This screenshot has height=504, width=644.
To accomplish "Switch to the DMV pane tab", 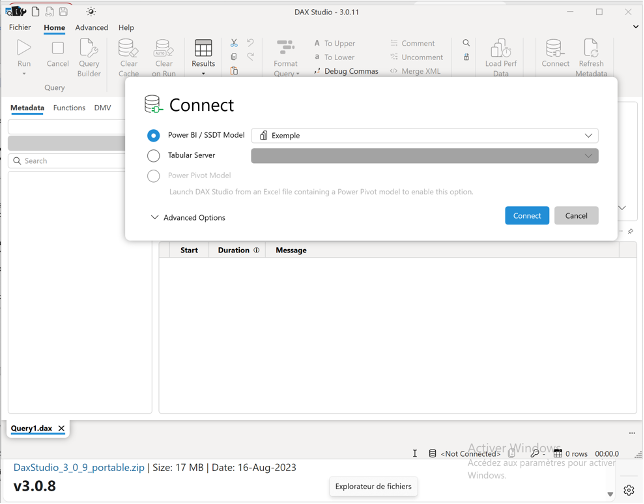I will tap(103, 108).
